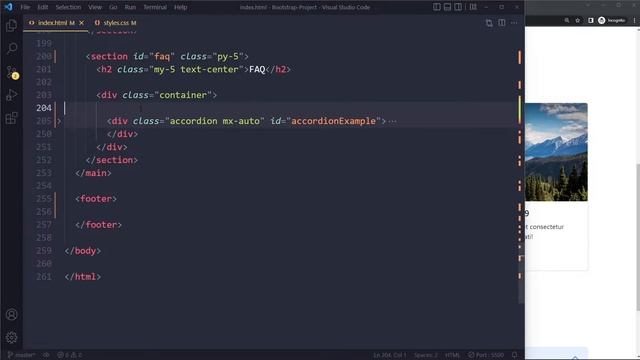Click the opening footer tag
Screen dimensions: 640x360
[x=96, y=199]
